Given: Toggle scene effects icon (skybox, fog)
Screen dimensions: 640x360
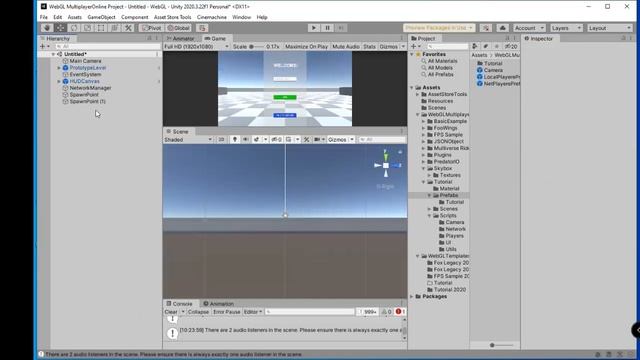Looking at the screenshot, I should (256, 140).
